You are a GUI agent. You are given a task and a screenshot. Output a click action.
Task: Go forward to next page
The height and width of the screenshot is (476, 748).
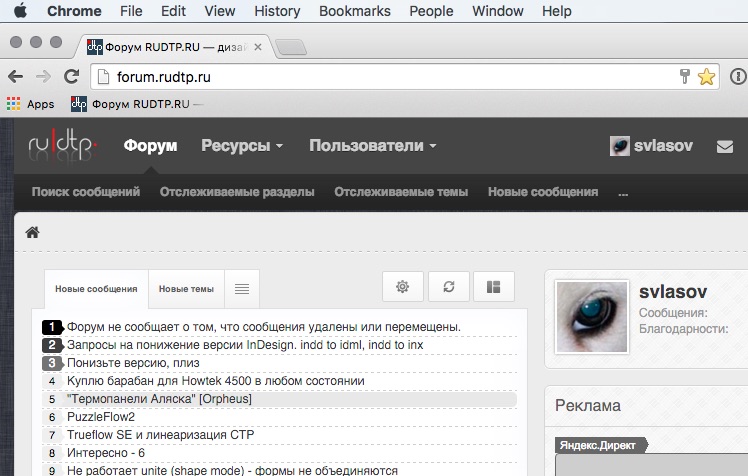43,76
